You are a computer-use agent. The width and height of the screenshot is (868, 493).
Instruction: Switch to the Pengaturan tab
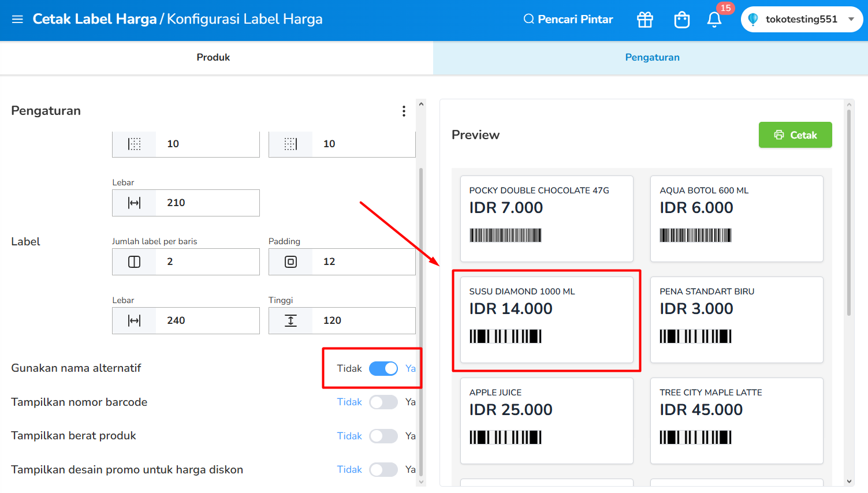coord(652,57)
